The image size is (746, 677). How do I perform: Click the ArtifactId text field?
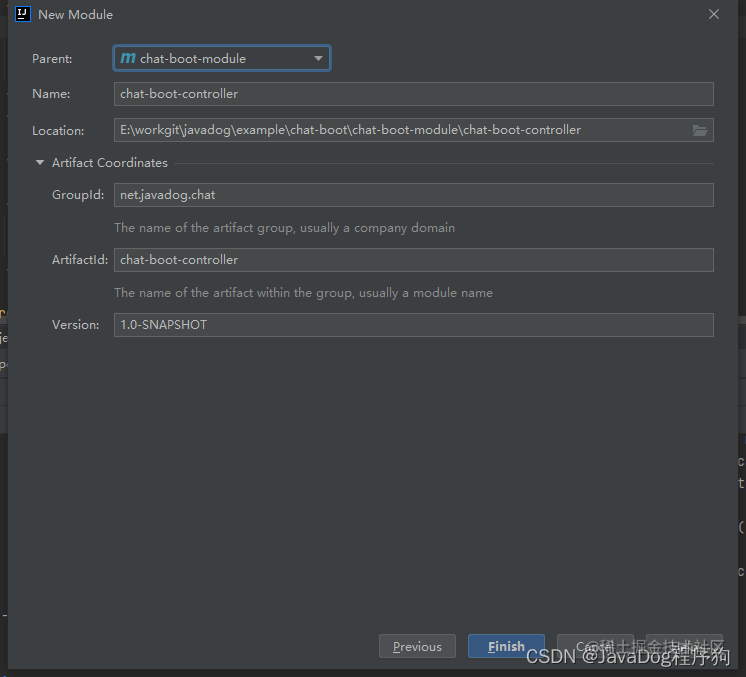(x=413, y=260)
